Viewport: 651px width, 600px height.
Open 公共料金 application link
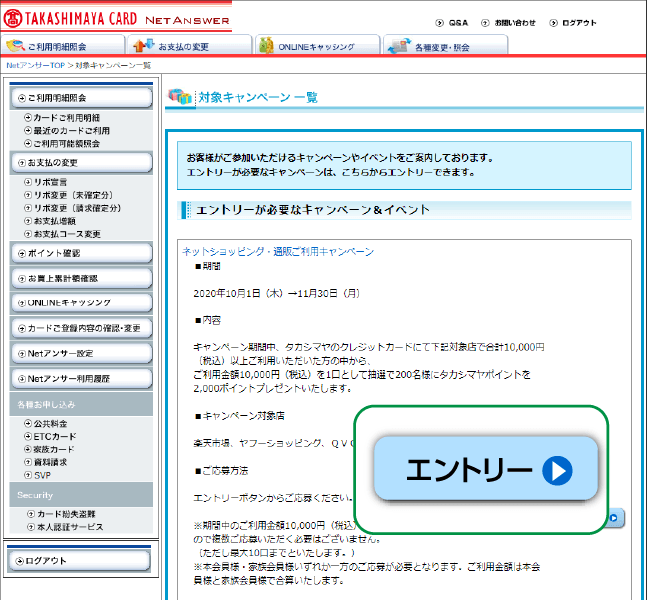pos(50,424)
